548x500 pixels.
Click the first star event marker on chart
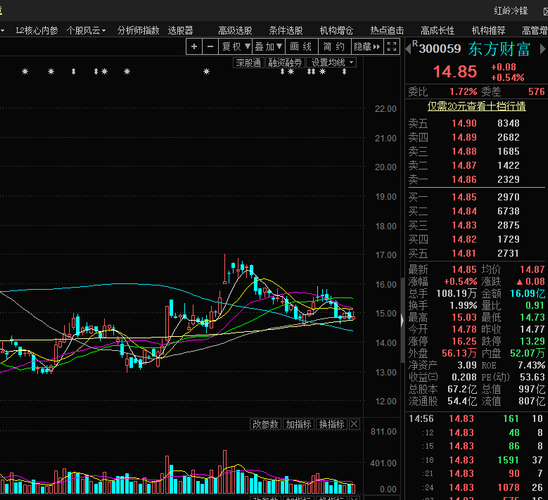[25, 72]
